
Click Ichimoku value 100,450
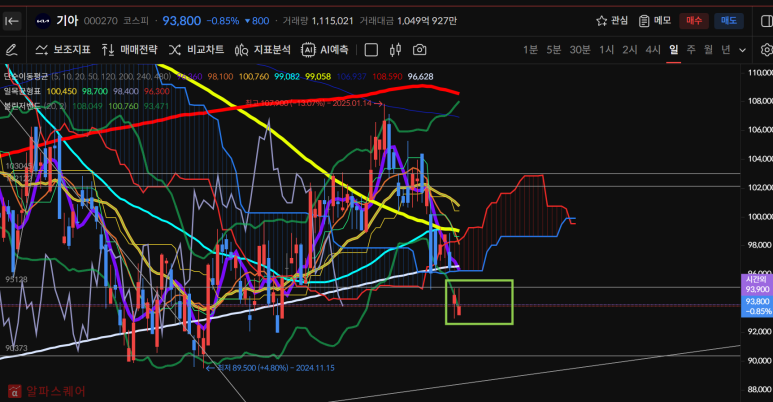[x=62, y=91]
